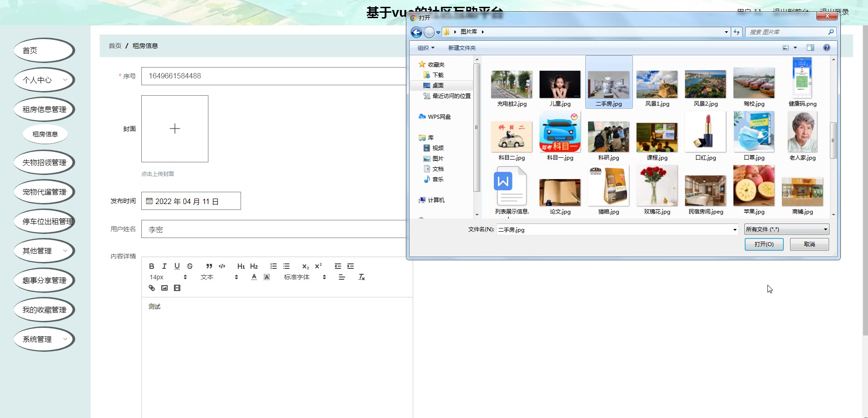Open the 所有文件 file type dropdown
Image resolution: width=868 pixels, height=418 pixels.
[825, 229]
